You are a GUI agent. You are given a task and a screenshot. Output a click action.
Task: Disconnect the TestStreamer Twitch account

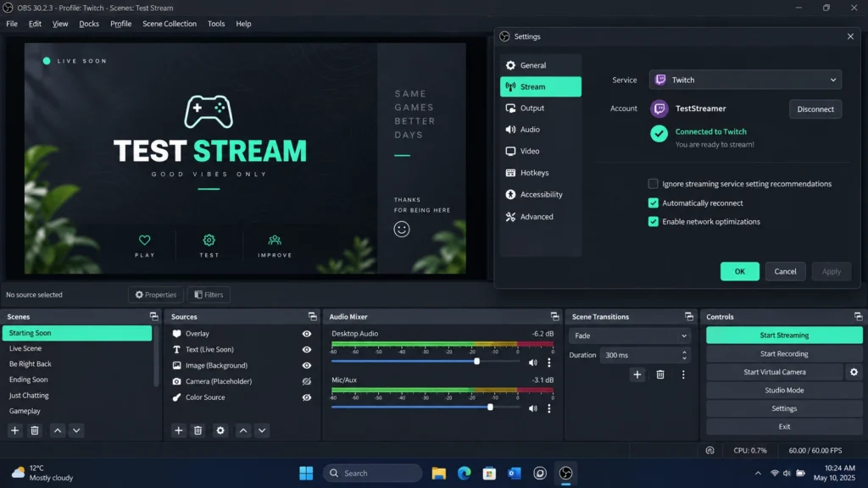815,109
